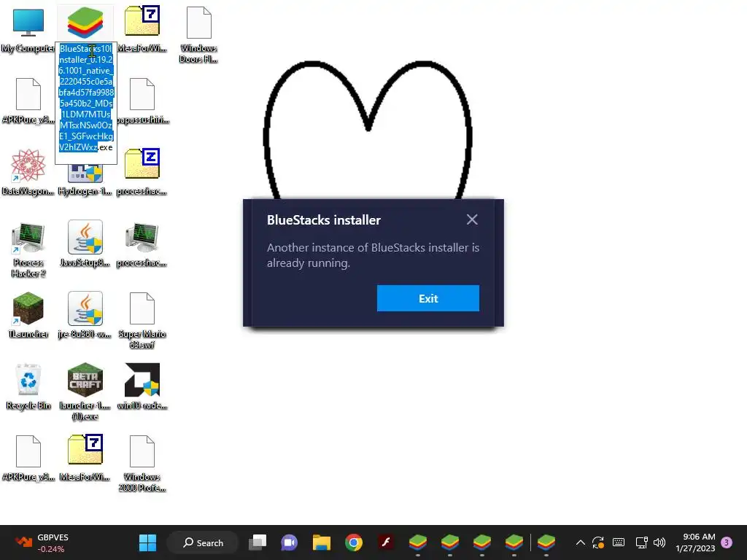The height and width of the screenshot is (560, 747).
Task: Click Exit in the BlueStacks installer dialog
Action: pos(427,298)
